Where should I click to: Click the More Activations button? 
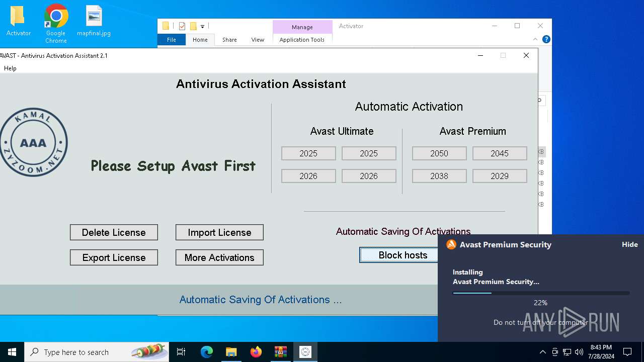pyautogui.click(x=219, y=257)
